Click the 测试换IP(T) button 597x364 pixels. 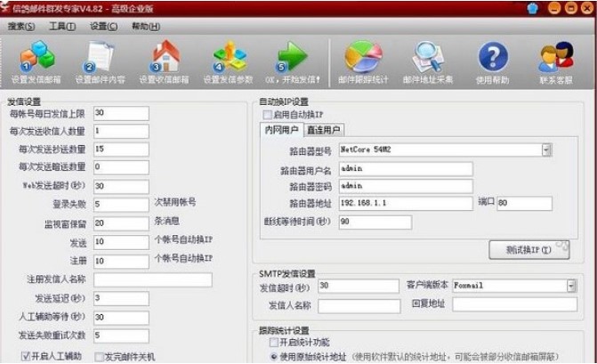528,250
